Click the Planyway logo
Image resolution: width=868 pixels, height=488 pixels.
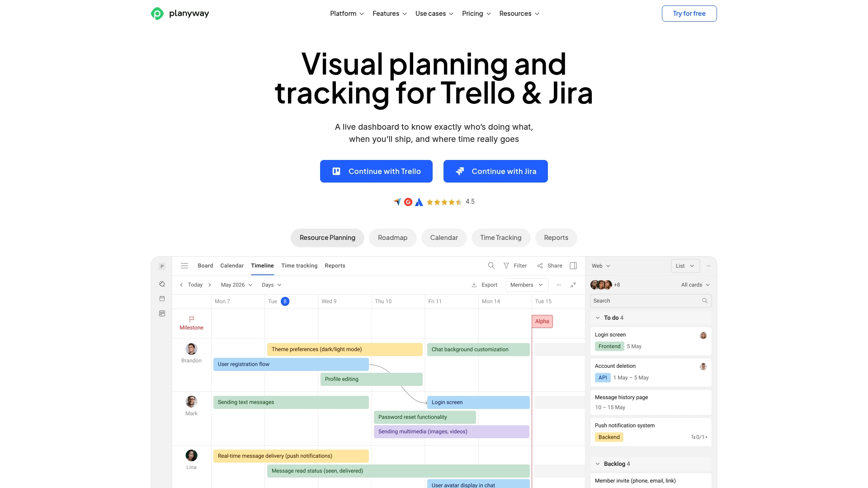[180, 14]
